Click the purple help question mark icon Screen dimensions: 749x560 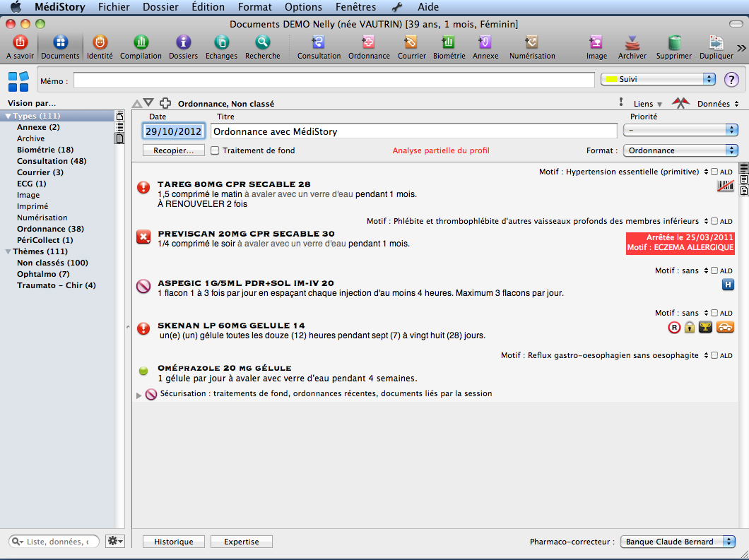coord(731,80)
